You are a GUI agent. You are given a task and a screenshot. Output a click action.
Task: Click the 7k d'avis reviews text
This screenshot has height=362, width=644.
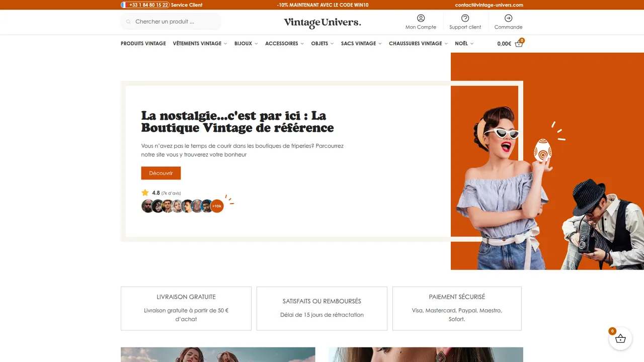[171, 193]
